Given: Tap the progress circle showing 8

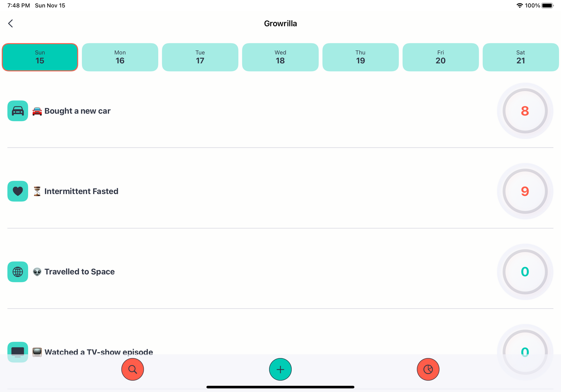Looking at the screenshot, I should (525, 111).
